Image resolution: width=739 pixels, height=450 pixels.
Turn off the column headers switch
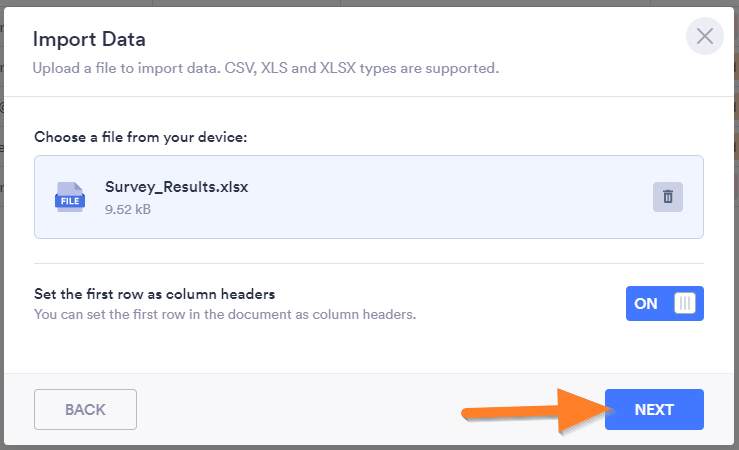coord(665,303)
